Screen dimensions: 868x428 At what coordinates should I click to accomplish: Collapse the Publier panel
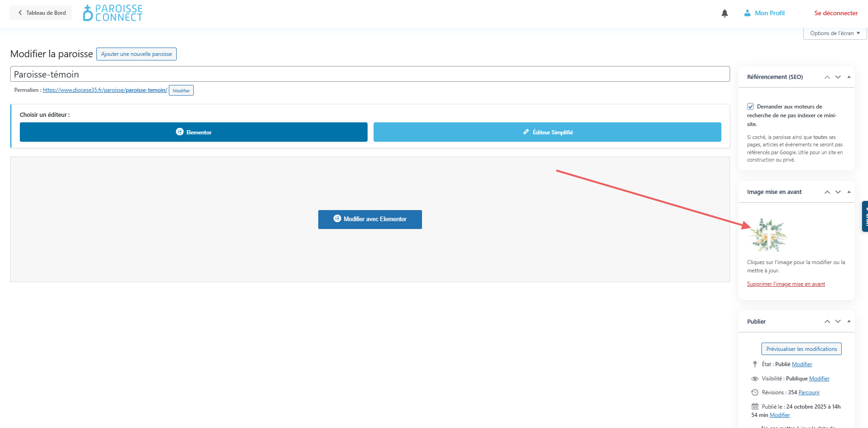tap(849, 321)
